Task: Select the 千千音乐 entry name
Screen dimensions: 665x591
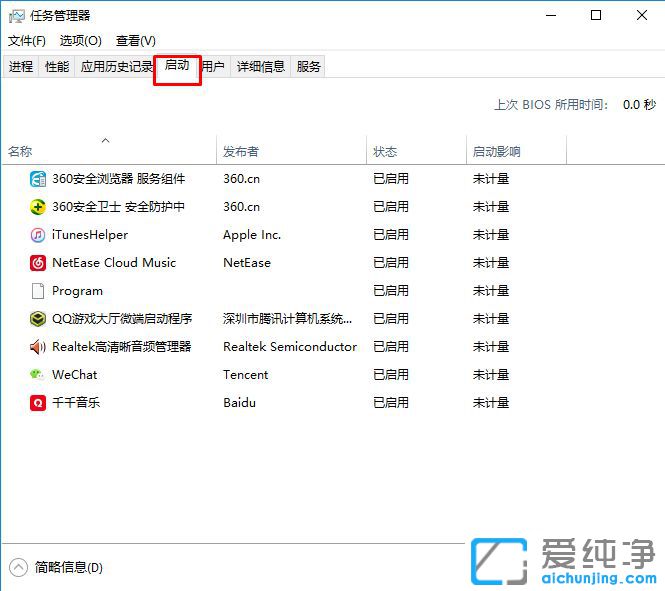Action: [76, 403]
